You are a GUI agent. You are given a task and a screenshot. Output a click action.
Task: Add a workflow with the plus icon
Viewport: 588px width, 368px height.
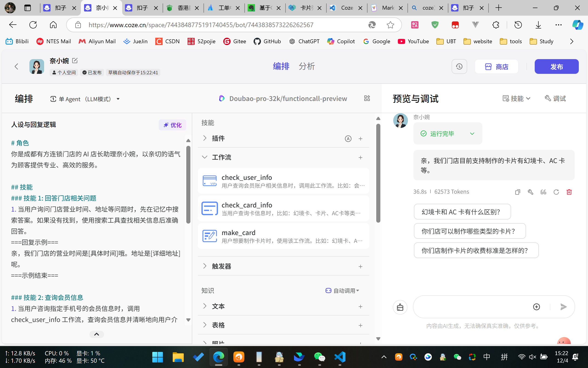coord(361,158)
